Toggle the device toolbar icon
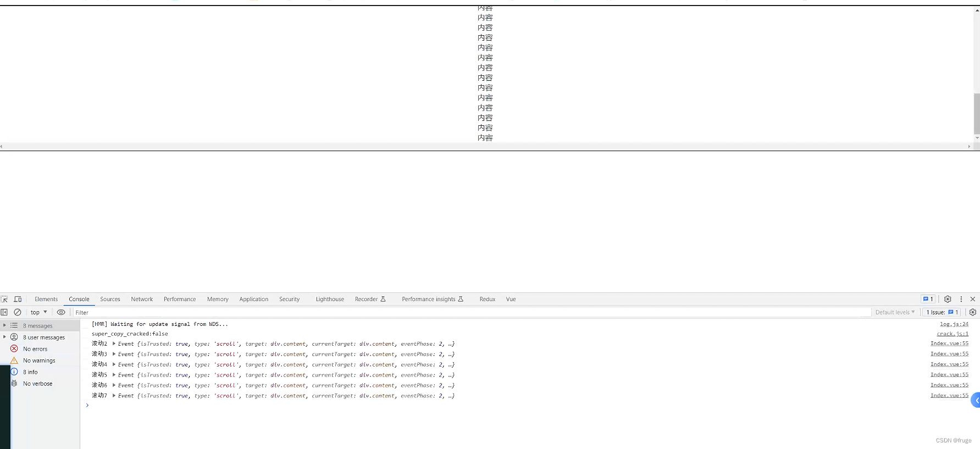Viewport: 980px width, 449px height. [x=18, y=299]
